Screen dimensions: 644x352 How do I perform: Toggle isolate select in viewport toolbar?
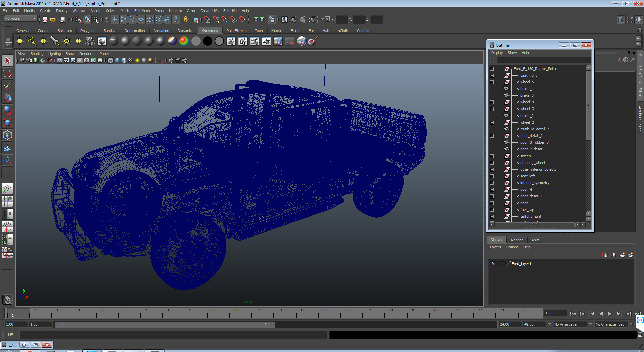pos(161,60)
